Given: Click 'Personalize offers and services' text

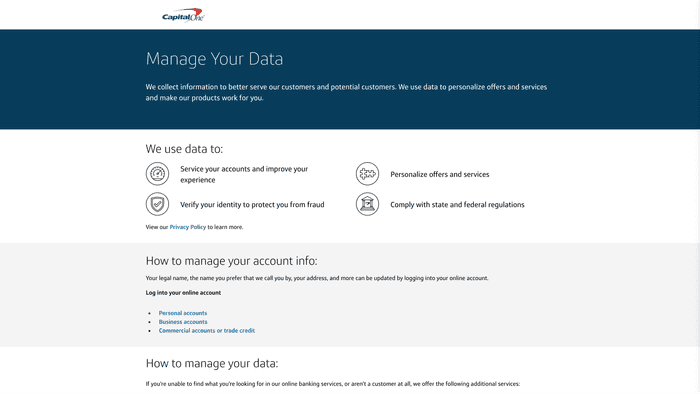Looking at the screenshot, I should [440, 174].
